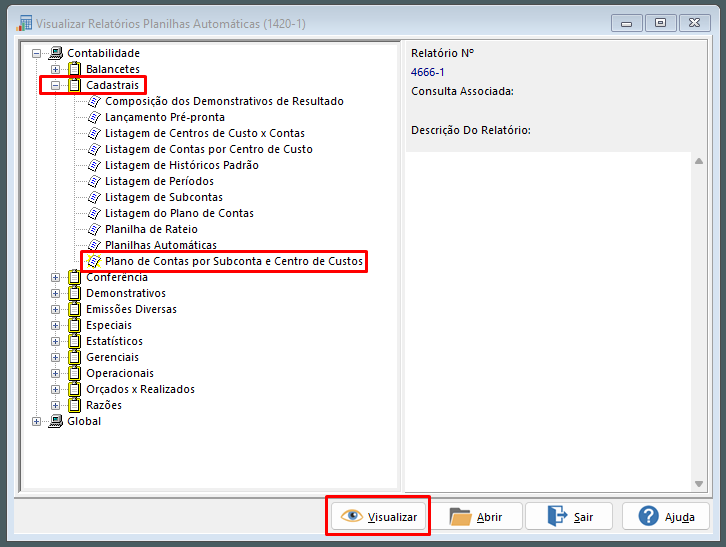
Task: Click the Operacionais clipboard icon
Action: [x=75, y=373]
